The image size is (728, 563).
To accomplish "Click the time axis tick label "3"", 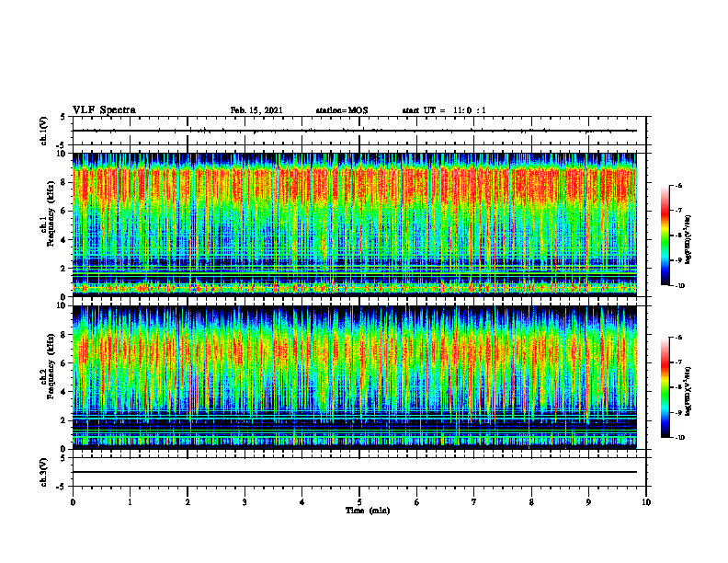I will click(x=245, y=502).
